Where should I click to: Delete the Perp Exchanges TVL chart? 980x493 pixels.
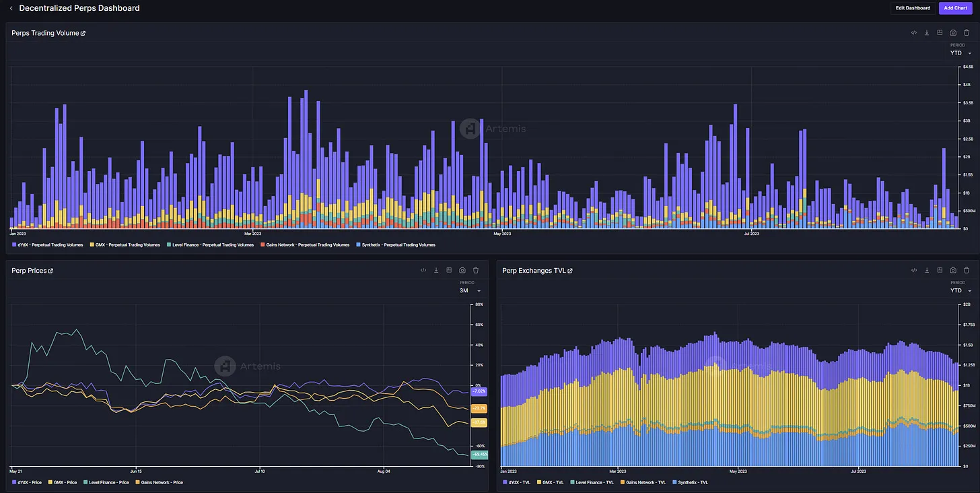click(x=967, y=270)
